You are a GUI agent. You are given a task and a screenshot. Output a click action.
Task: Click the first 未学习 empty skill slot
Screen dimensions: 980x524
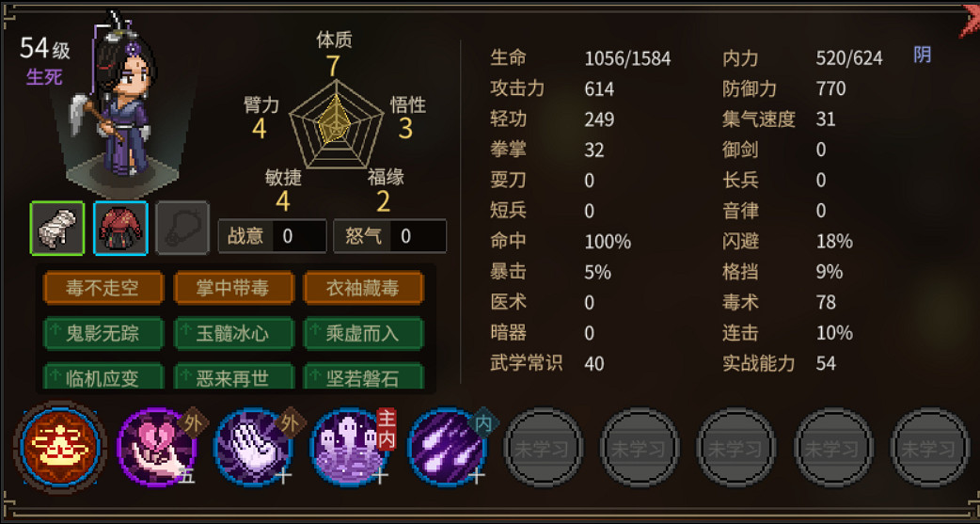pos(543,447)
